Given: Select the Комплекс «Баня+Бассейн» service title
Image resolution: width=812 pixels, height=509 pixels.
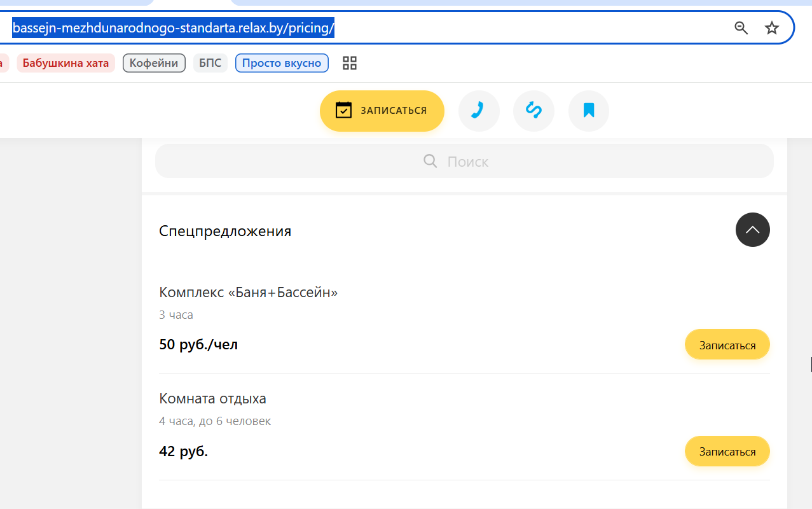Looking at the screenshot, I should point(248,293).
